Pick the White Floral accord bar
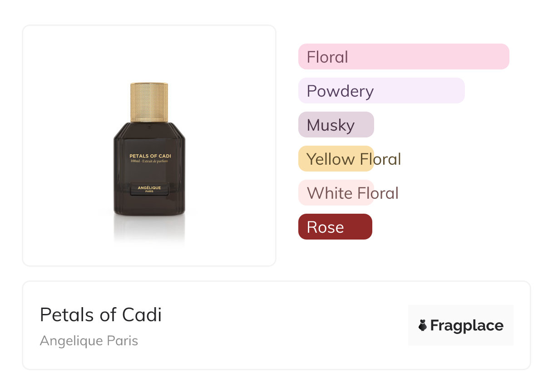The width and height of the screenshot is (553, 392). tap(336, 193)
